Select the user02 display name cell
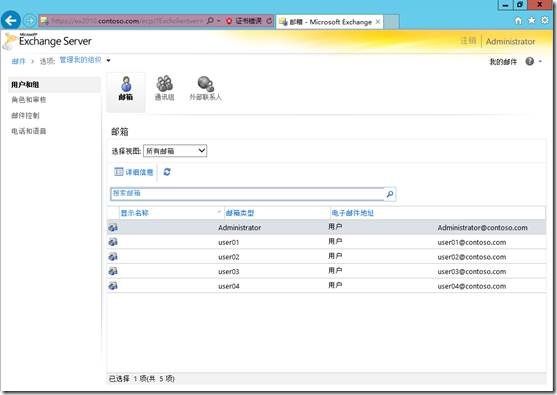 pyautogui.click(x=228, y=257)
